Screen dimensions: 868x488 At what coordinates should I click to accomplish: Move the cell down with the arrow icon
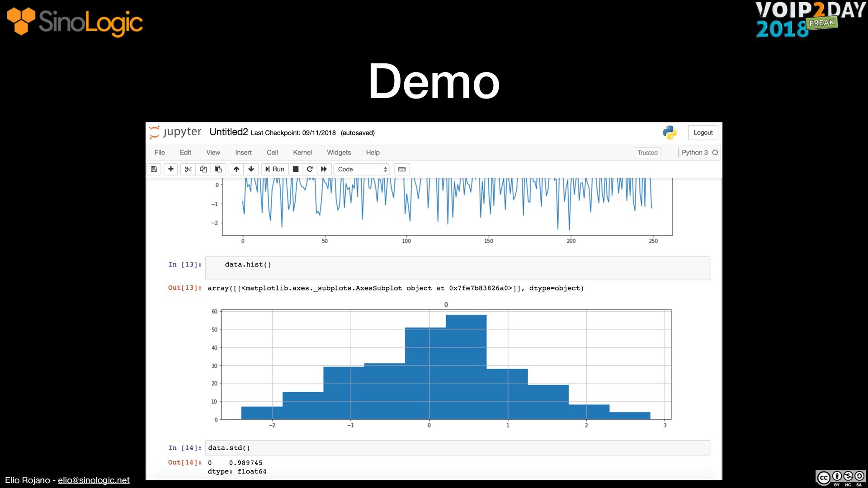251,169
